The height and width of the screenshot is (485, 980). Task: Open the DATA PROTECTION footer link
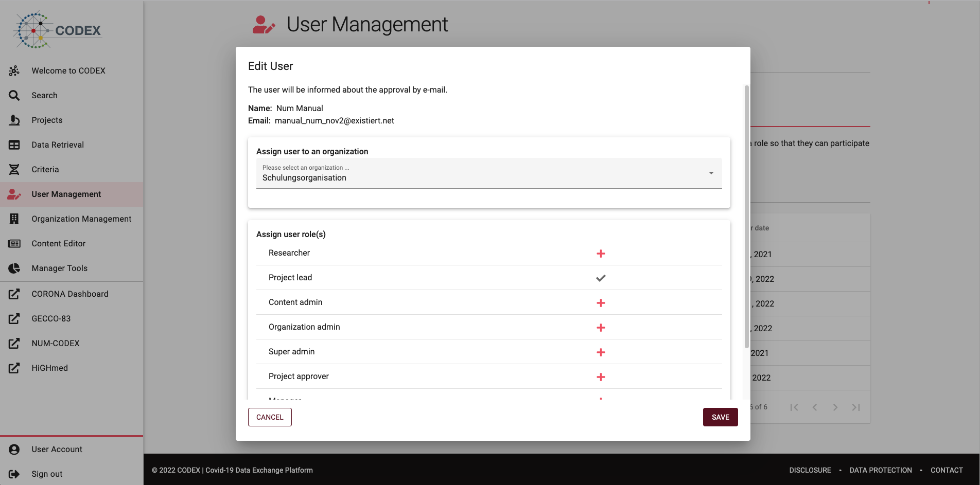[881, 470]
